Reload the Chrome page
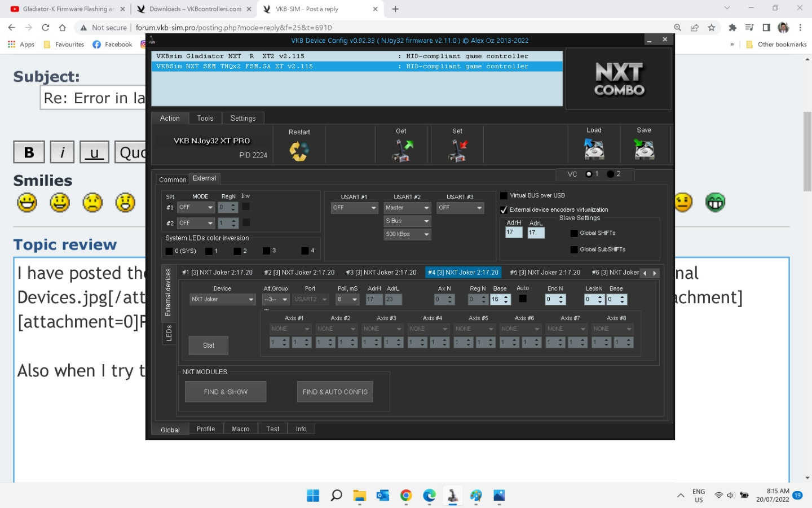 tap(46, 27)
